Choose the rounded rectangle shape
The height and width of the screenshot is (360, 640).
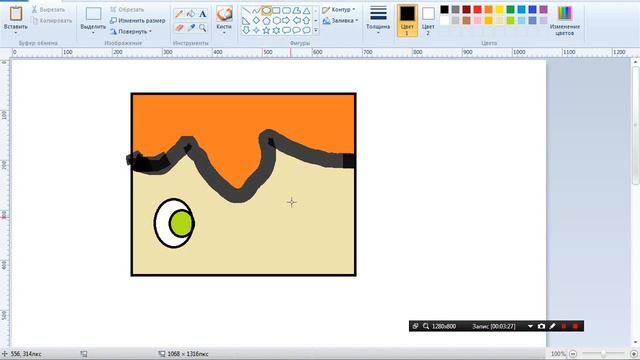(x=287, y=11)
